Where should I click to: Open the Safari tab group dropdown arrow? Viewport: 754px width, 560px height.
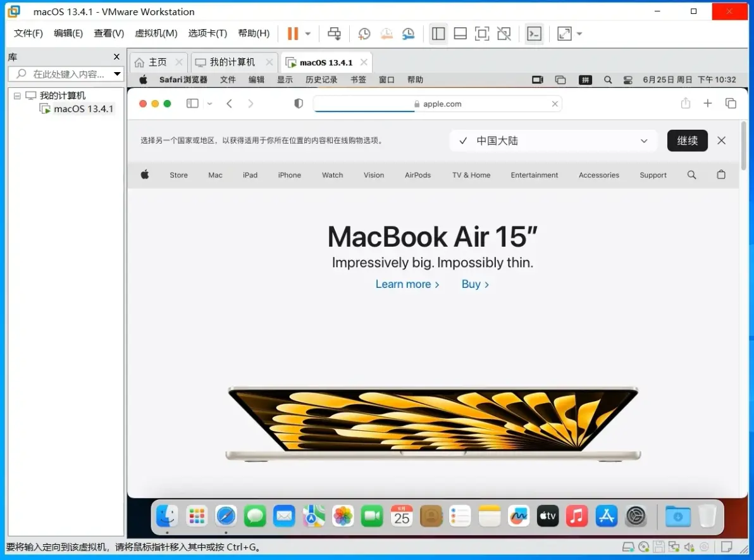point(209,103)
